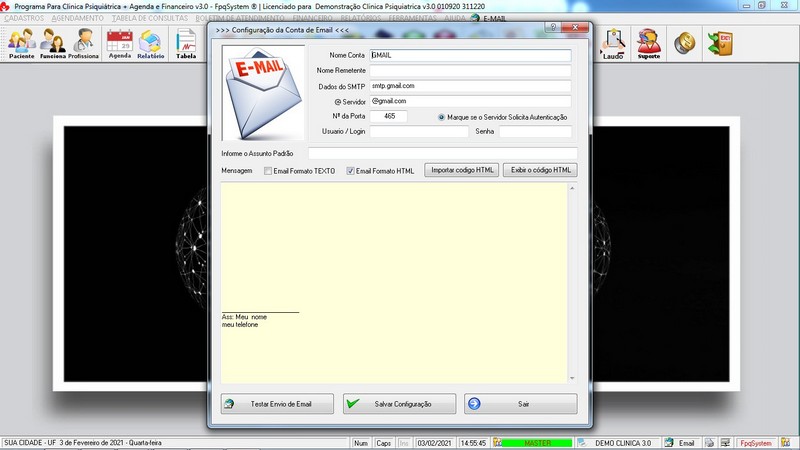Click the Caps indicator in status bar

(x=383, y=443)
